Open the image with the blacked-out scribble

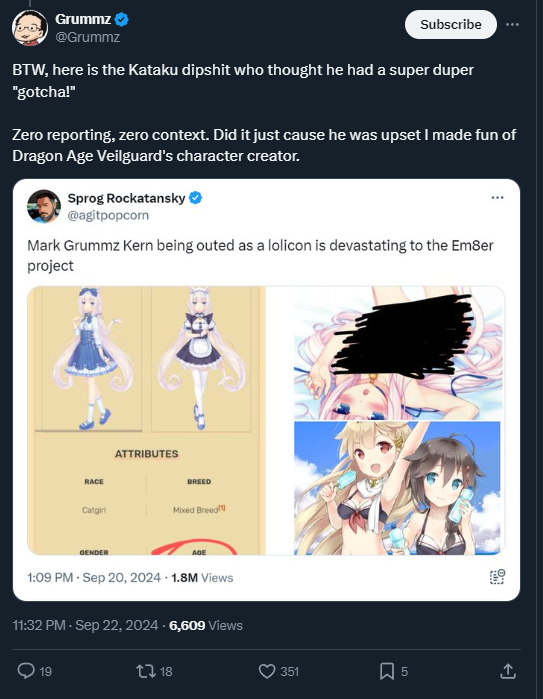coord(398,353)
